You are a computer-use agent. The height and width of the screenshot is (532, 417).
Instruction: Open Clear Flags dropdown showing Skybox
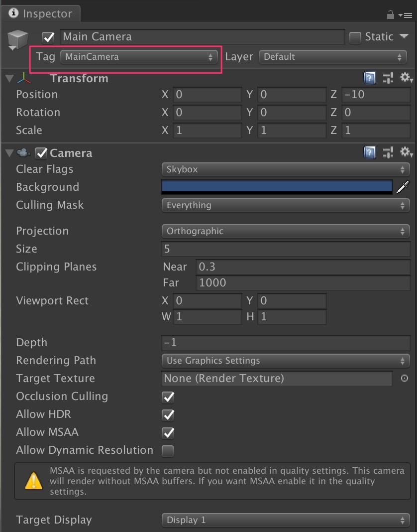point(285,169)
